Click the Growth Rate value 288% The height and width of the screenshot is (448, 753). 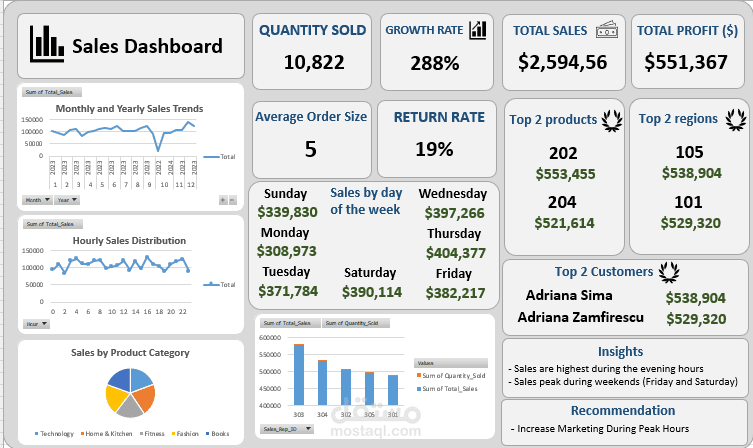435,63
